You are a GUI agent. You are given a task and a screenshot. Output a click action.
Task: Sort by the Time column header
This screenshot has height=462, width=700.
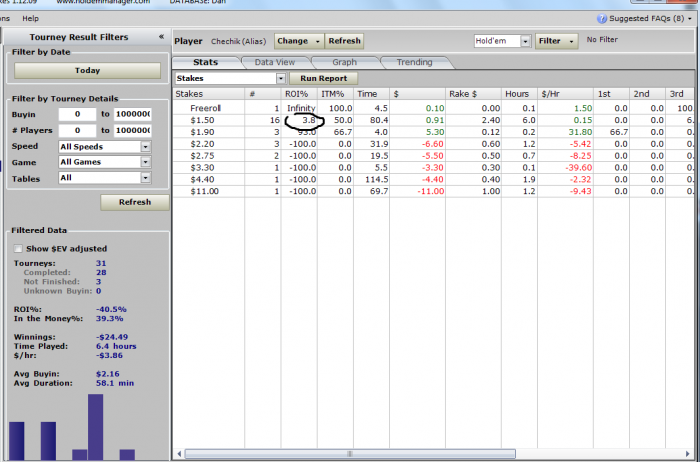click(x=371, y=94)
